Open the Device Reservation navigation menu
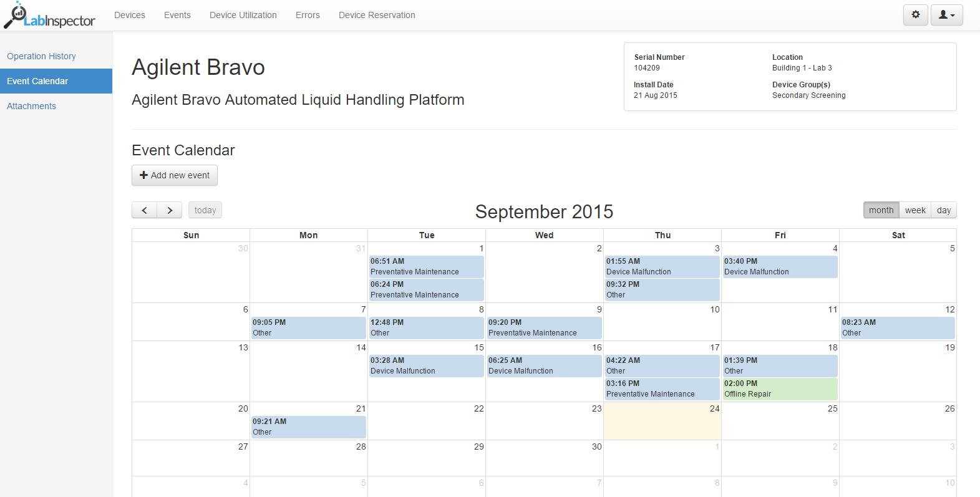The height and width of the screenshot is (497, 980). point(377,14)
